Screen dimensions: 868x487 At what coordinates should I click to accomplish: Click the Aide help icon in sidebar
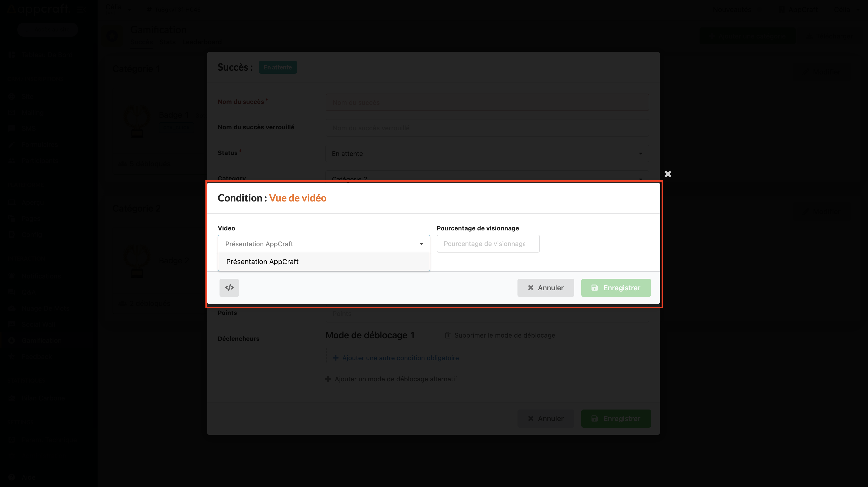(x=12, y=477)
